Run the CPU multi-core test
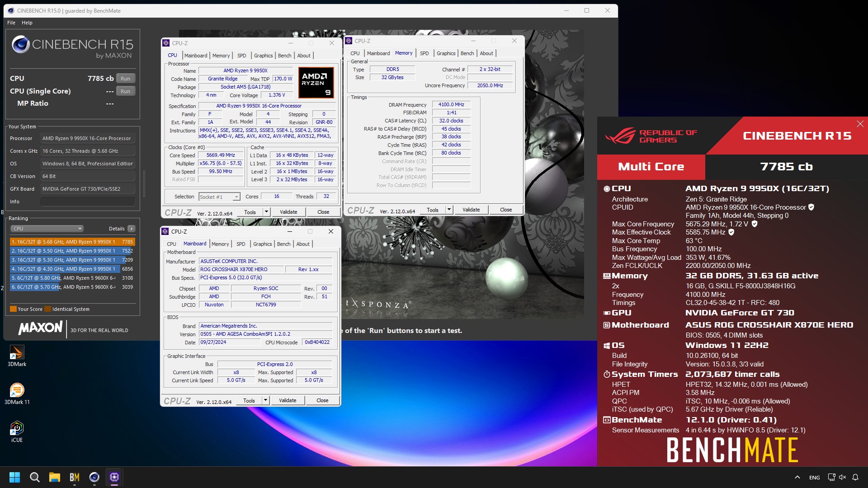The height and width of the screenshot is (488, 868). click(125, 79)
